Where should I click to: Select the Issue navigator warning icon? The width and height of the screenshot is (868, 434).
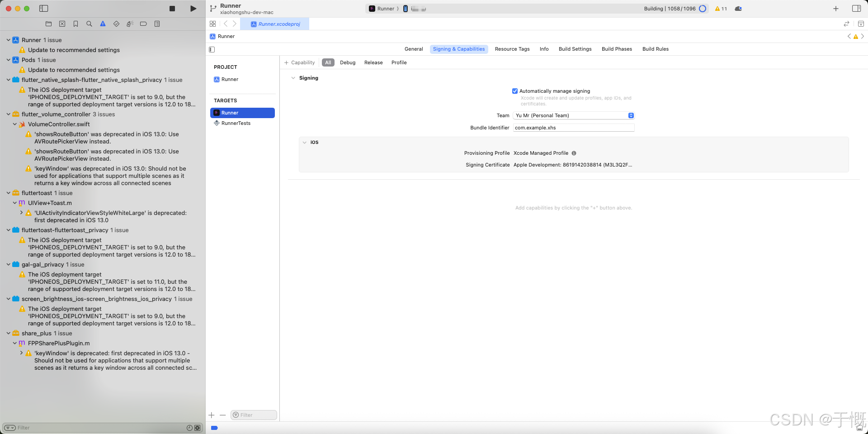click(103, 24)
